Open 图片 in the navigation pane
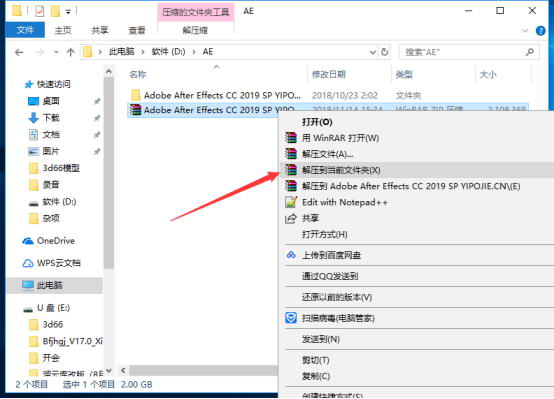The height and width of the screenshot is (399, 554). pyautogui.click(x=44, y=151)
